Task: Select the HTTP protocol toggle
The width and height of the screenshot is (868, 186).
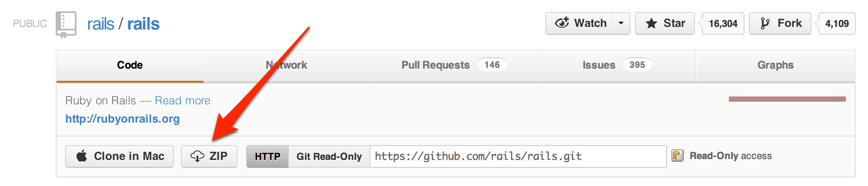Action: 267,156
